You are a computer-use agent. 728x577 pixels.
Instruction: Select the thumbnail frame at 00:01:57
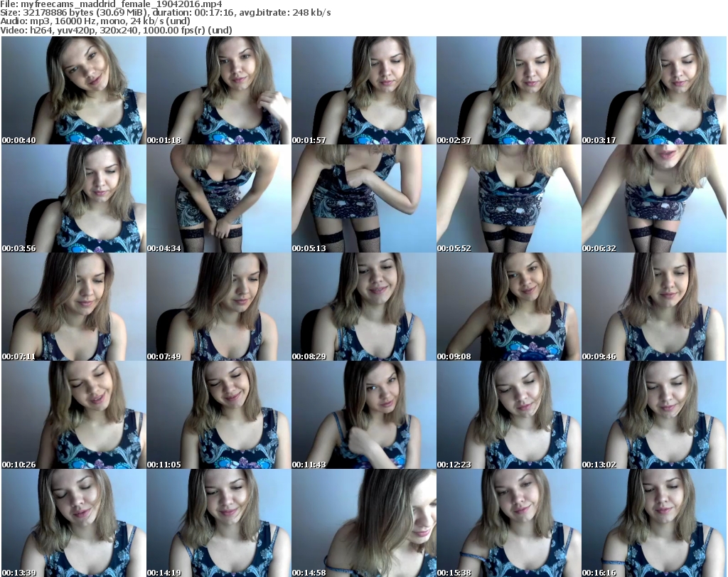tap(363, 90)
